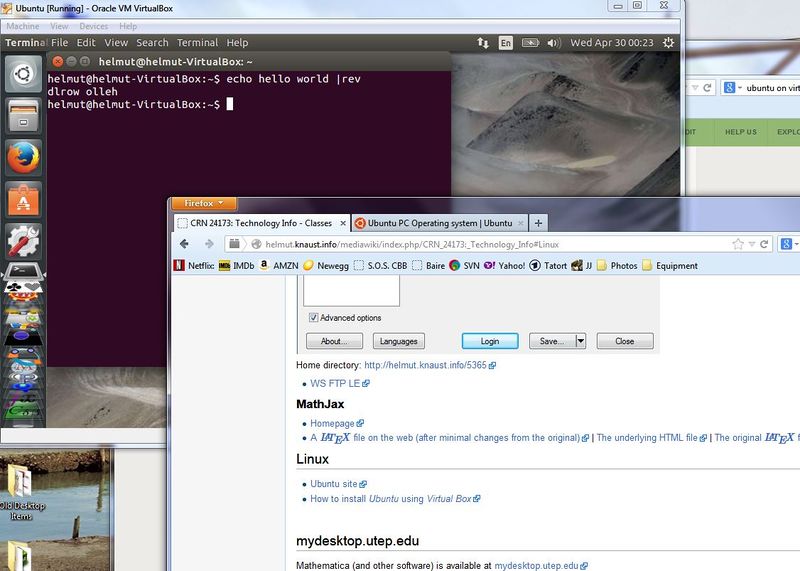The width and height of the screenshot is (800, 571).
Task: Bookmark this page with the star icon
Action: [738, 244]
